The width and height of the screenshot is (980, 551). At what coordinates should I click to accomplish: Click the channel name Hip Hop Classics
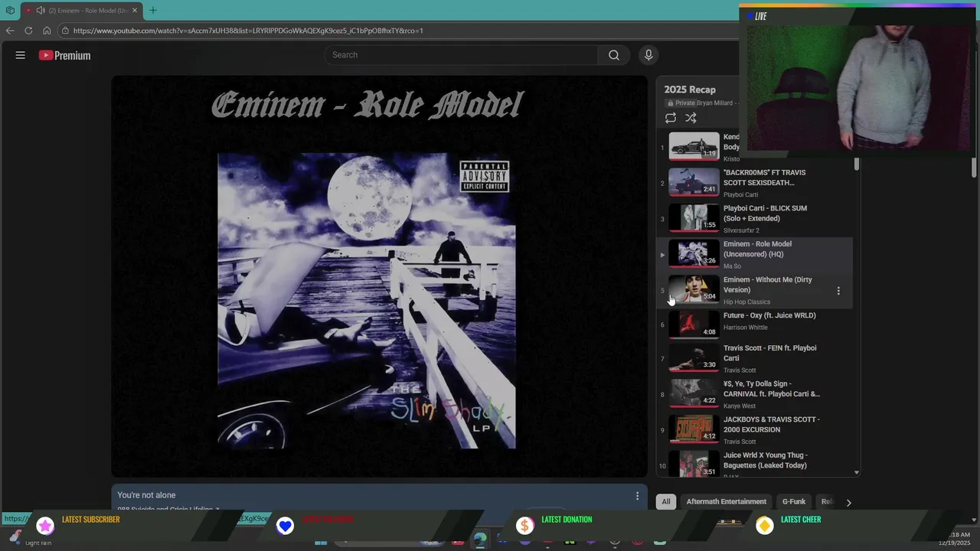click(746, 302)
